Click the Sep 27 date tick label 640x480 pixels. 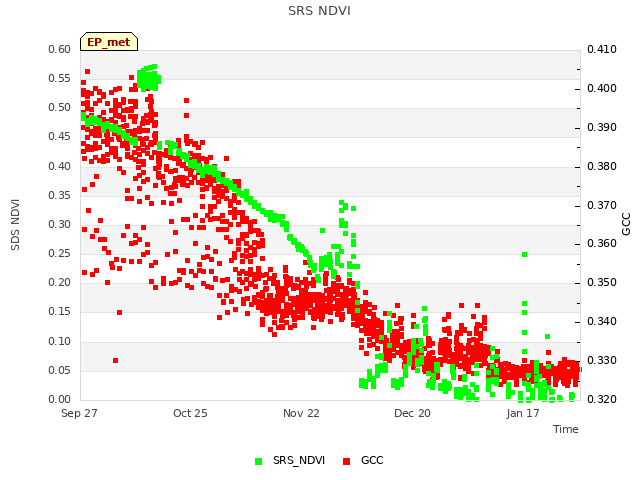click(79, 413)
